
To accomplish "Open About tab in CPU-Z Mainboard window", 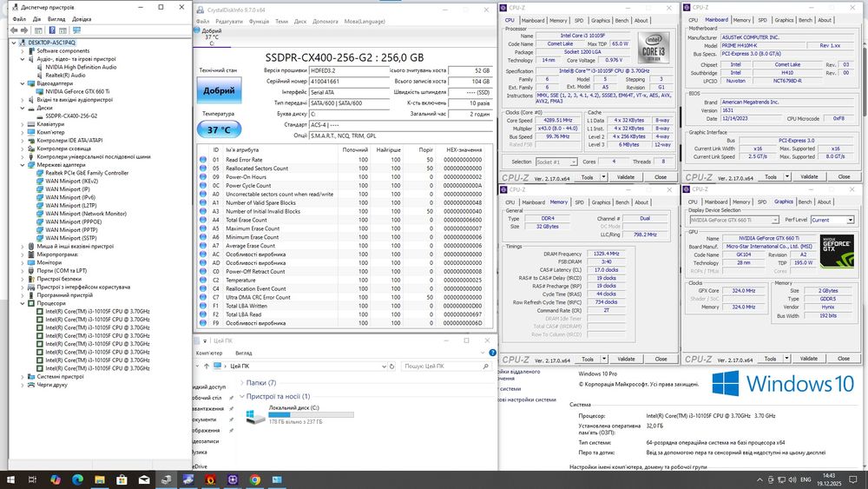I will [x=825, y=20].
